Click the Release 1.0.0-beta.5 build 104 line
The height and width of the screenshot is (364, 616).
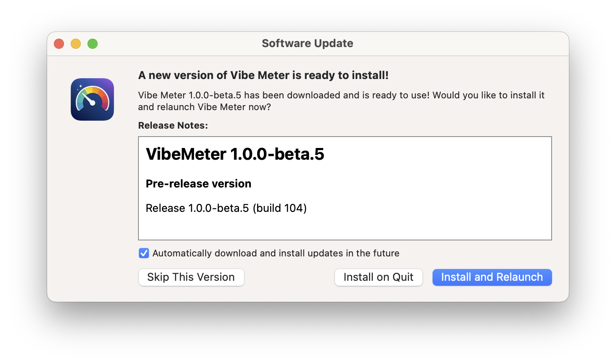click(x=226, y=208)
